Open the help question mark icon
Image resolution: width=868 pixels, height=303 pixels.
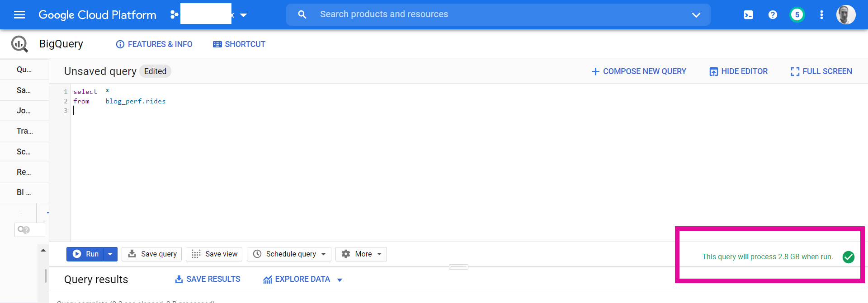773,15
